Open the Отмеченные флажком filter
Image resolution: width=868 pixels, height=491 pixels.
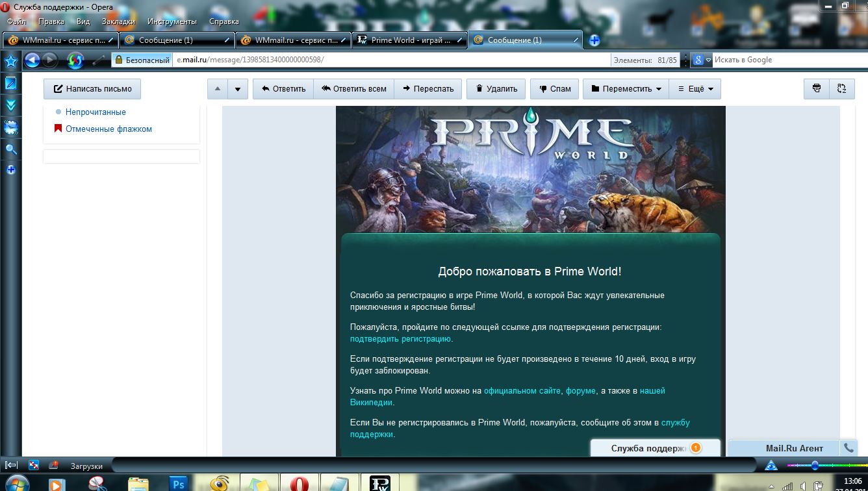pyautogui.click(x=108, y=129)
